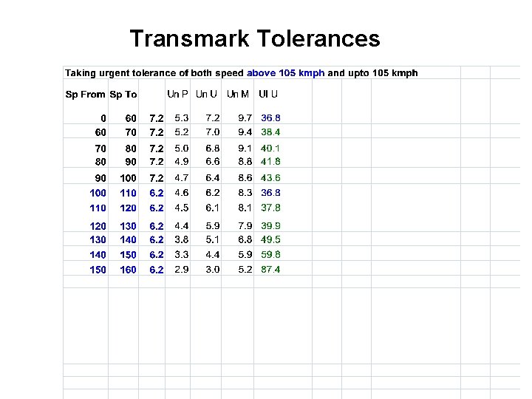The width and height of the screenshot is (532, 399).
Task: Select the Sp From cell containing 150
Action: (x=98, y=270)
